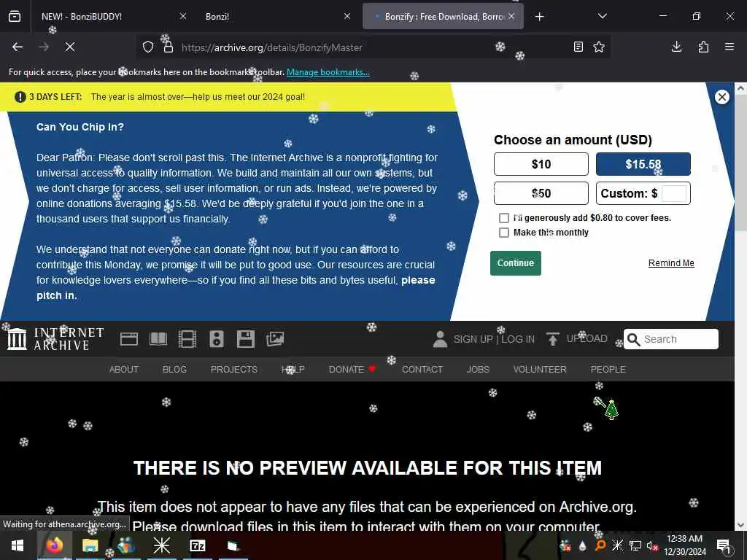
Task: Toggle reader view icon
Action: (578, 47)
